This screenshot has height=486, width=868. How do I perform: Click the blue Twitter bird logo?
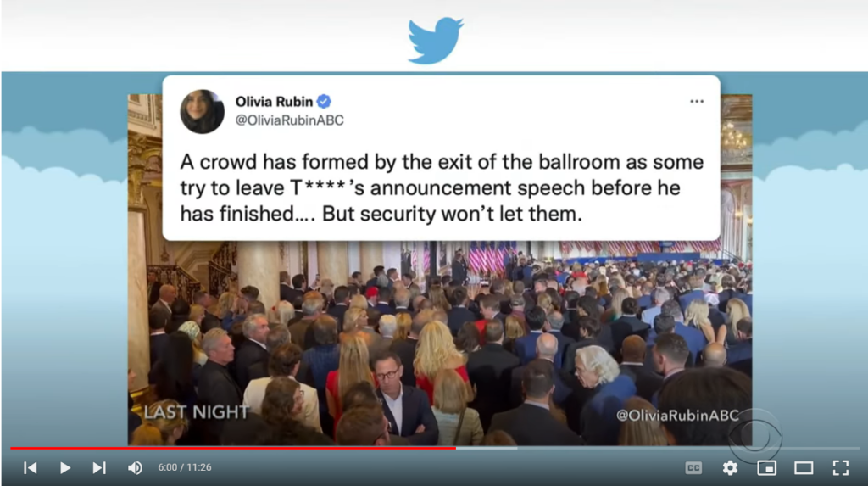[435, 41]
